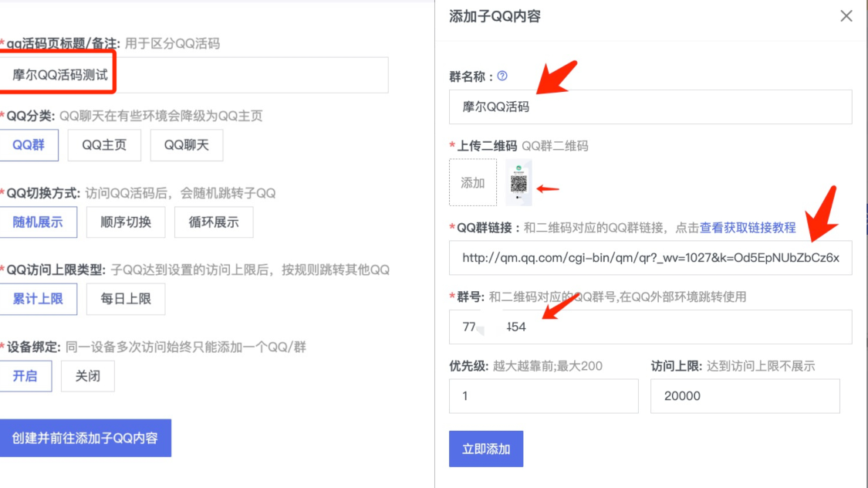Click the 优先级 priority input field
Screen dimensions: 868x488
pyautogui.click(x=543, y=396)
